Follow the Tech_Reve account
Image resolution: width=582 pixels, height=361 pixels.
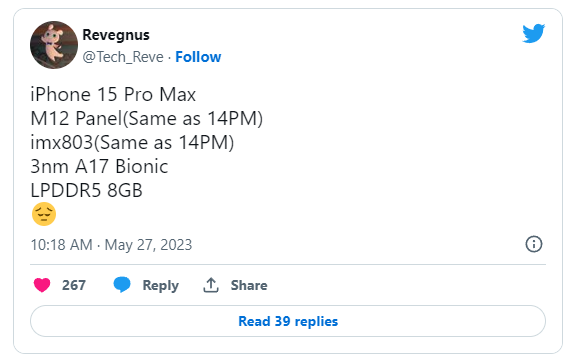(198, 57)
